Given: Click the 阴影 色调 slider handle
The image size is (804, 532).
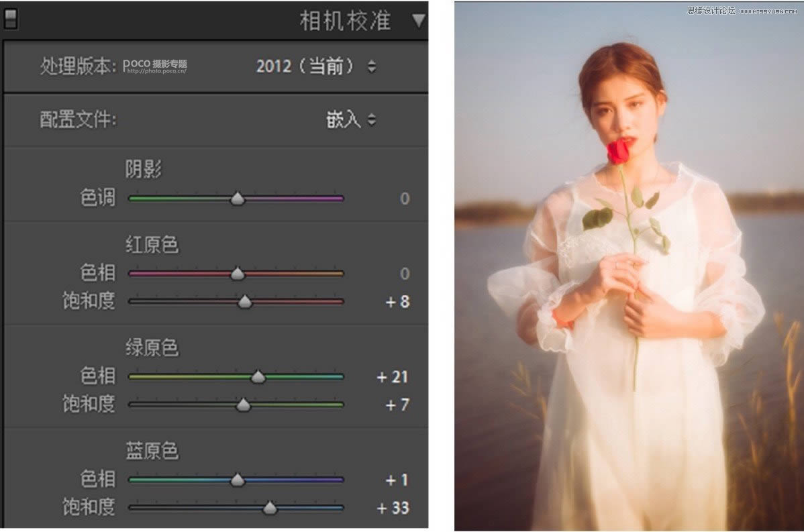Looking at the screenshot, I should pyautogui.click(x=238, y=199).
